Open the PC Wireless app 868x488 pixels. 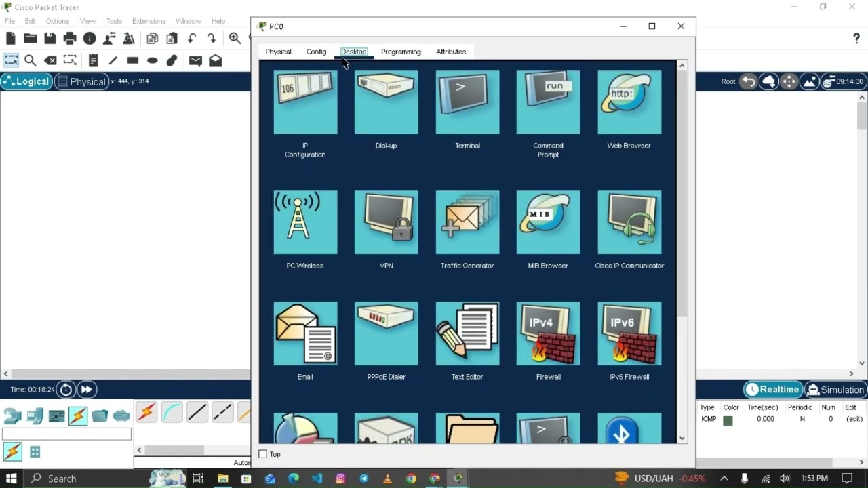pos(305,222)
